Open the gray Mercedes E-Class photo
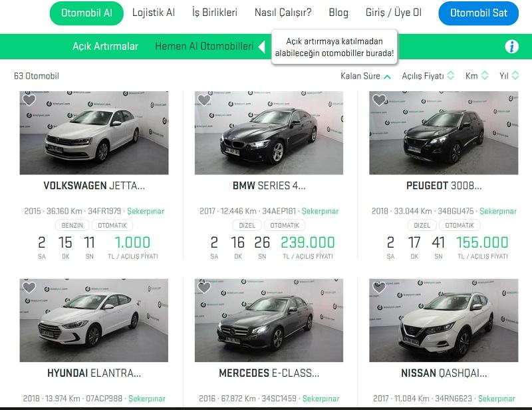 269,320
